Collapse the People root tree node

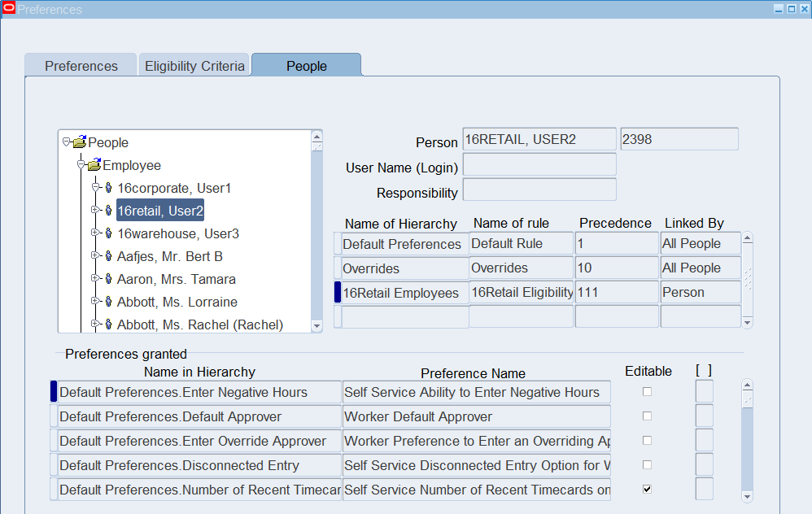click(x=67, y=142)
